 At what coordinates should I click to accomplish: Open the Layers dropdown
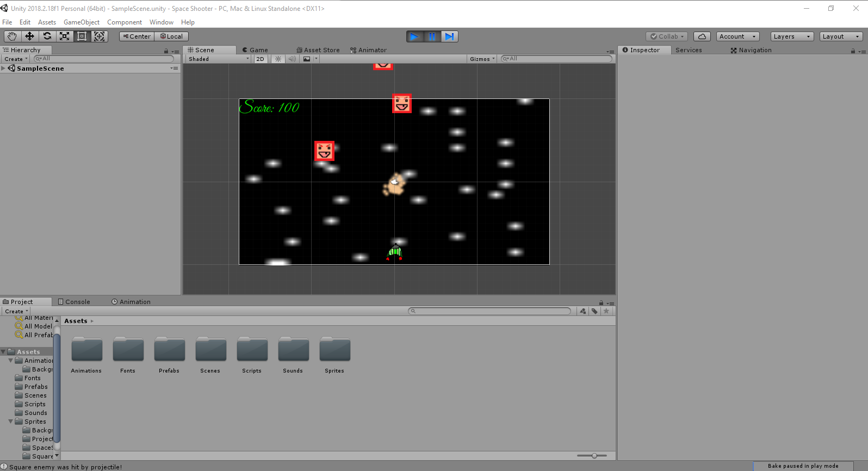point(792,36)
